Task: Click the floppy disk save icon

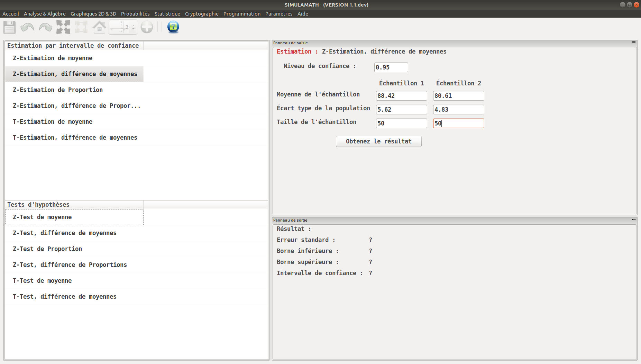Action: pyautogui.click(x=9, y=27)
